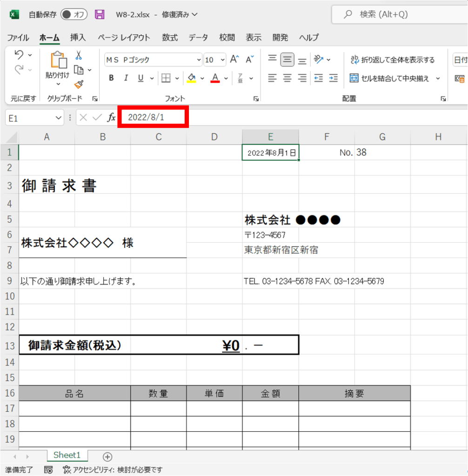This screenshot has width=468, height=476.
Task: Click the Increase Font Size icon
Action: [234, 59]
